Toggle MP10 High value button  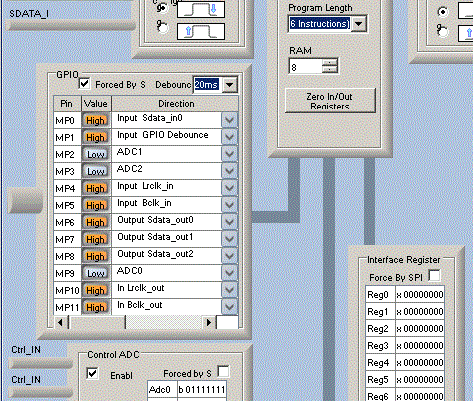click(96, 290)
